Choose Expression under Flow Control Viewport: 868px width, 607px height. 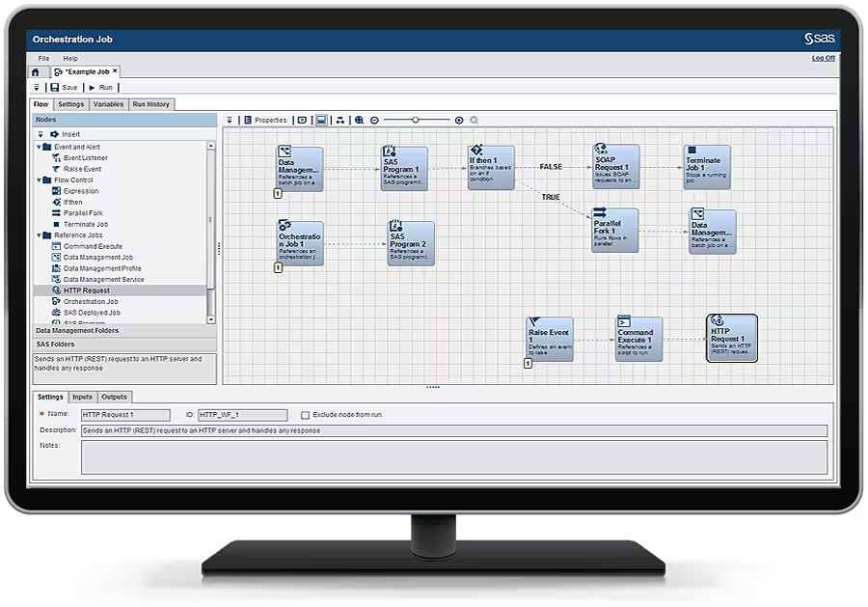pyautogui.click(x=81, y=191)
